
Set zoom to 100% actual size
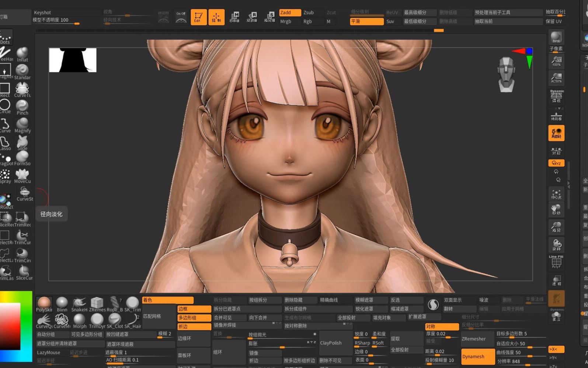click(x=556, y=61)
